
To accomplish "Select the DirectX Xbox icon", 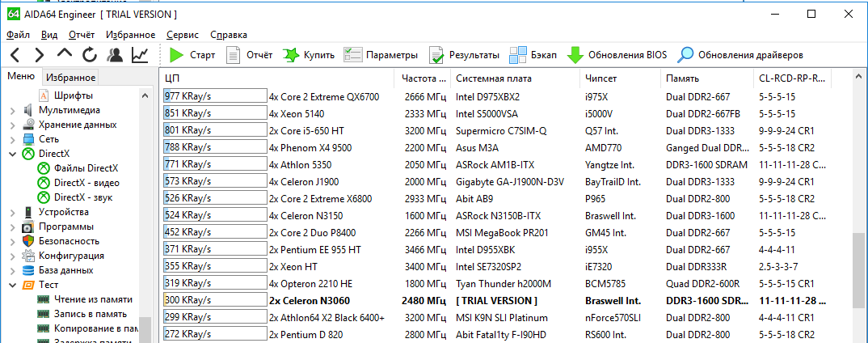I will pos(29,154).
